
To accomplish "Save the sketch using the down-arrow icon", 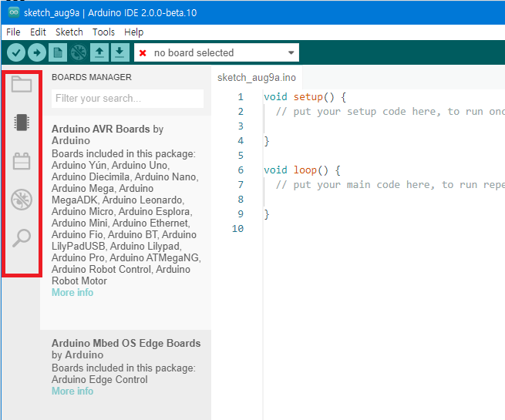I will (120, 52).
